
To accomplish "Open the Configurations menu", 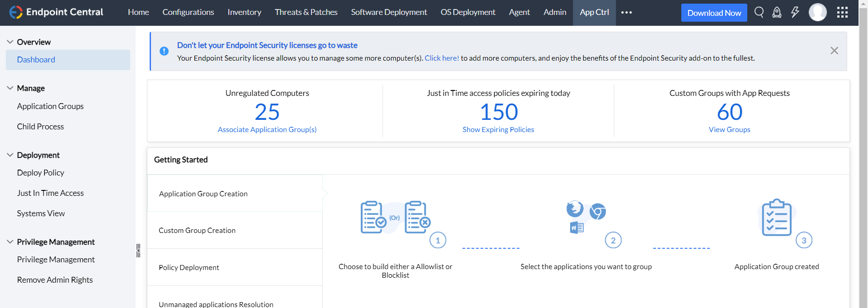I will click(188, 12).
